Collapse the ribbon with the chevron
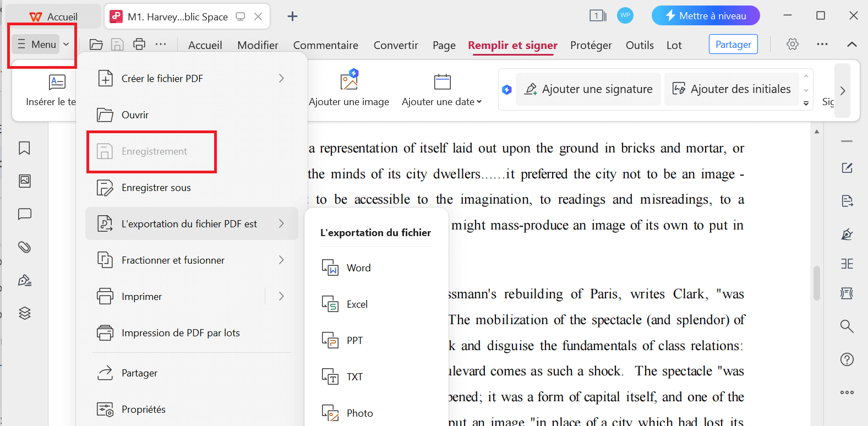 pyautogui.click(x=852, y=44)
